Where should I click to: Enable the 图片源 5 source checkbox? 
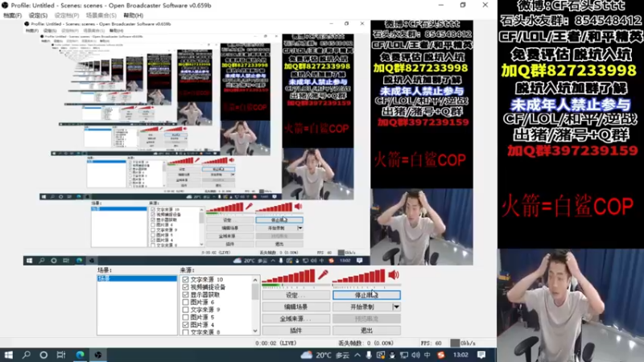185,317
